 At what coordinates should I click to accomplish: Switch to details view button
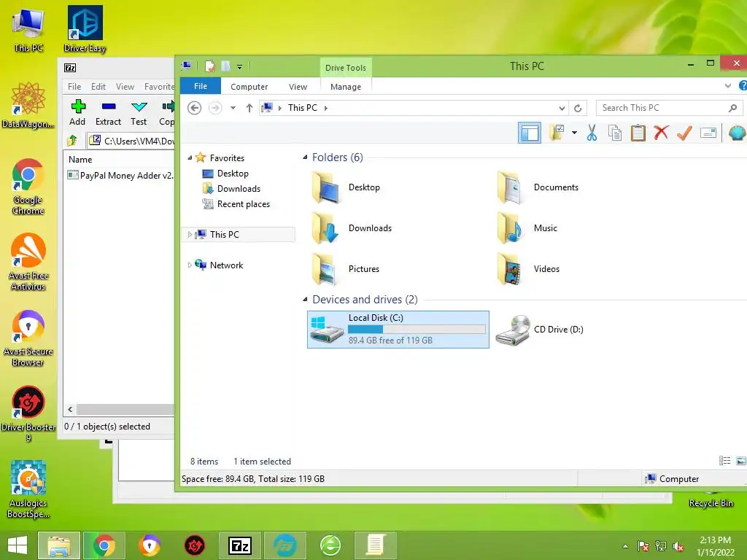724,461
